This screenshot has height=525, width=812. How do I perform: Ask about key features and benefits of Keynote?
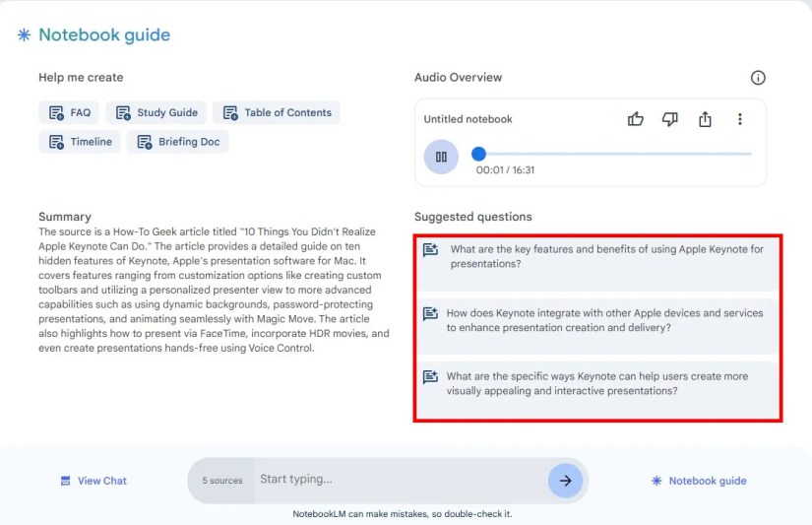click(x=598, y=263)
